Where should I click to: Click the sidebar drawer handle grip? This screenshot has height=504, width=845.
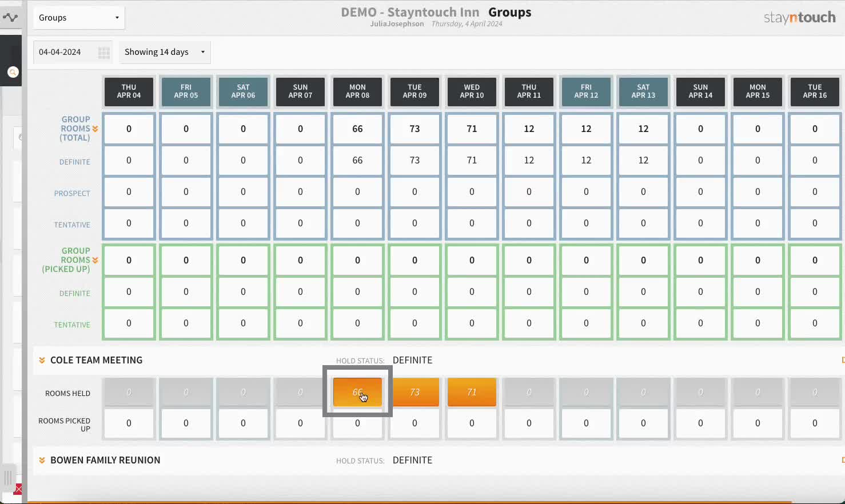[8, 478]
